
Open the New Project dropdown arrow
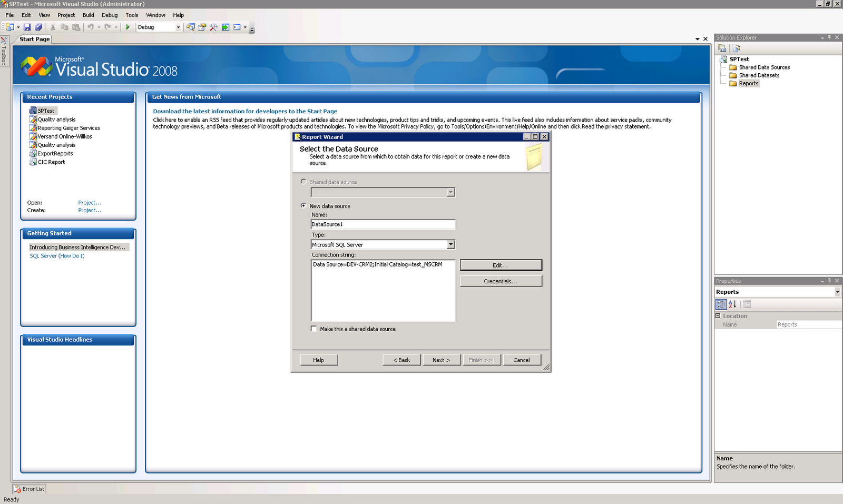[x=18, y=27]
